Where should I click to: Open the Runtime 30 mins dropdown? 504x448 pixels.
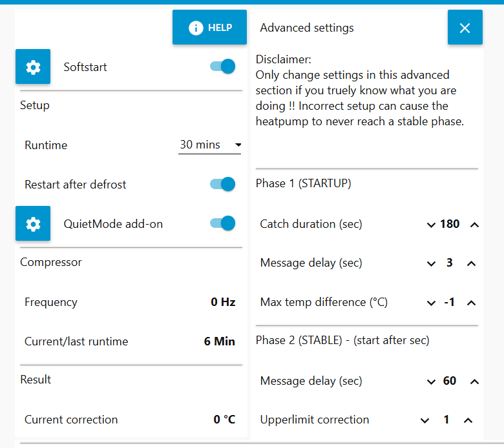(x=209, y=145)
